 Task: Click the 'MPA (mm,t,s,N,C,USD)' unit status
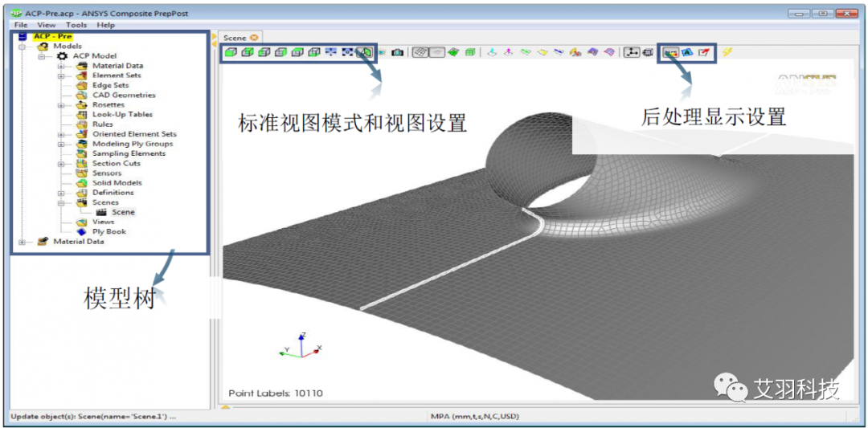(474, 417)
